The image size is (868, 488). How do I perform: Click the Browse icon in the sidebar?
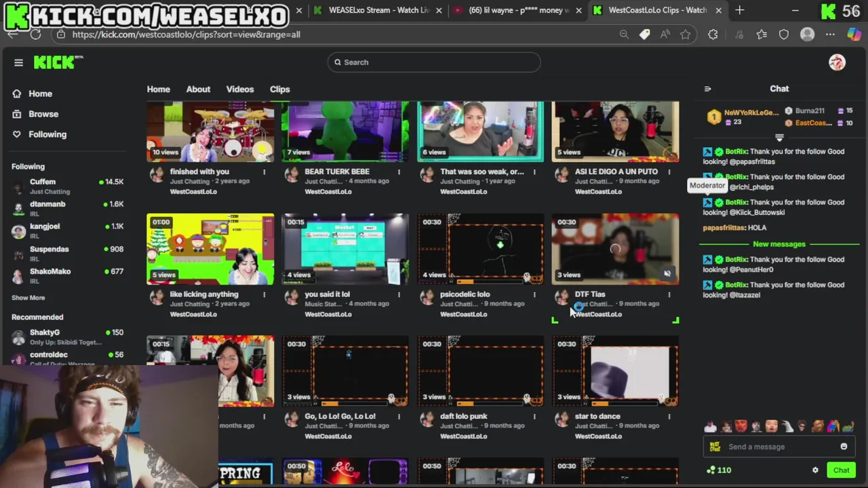[17, 114]
